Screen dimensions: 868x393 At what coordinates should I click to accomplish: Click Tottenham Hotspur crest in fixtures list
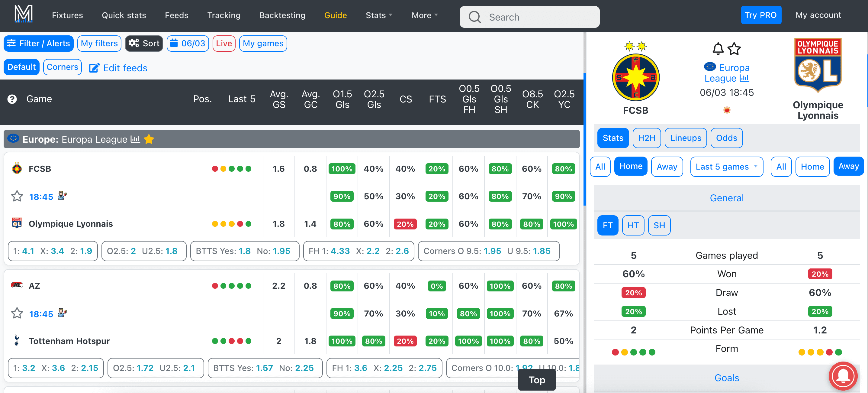point(17,340)
